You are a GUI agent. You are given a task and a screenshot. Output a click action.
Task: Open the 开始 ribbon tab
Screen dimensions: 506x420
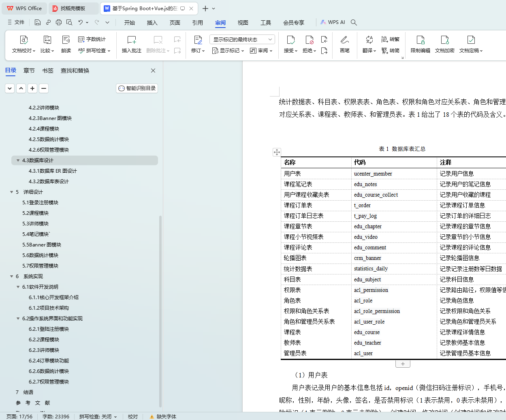[130, 23]
